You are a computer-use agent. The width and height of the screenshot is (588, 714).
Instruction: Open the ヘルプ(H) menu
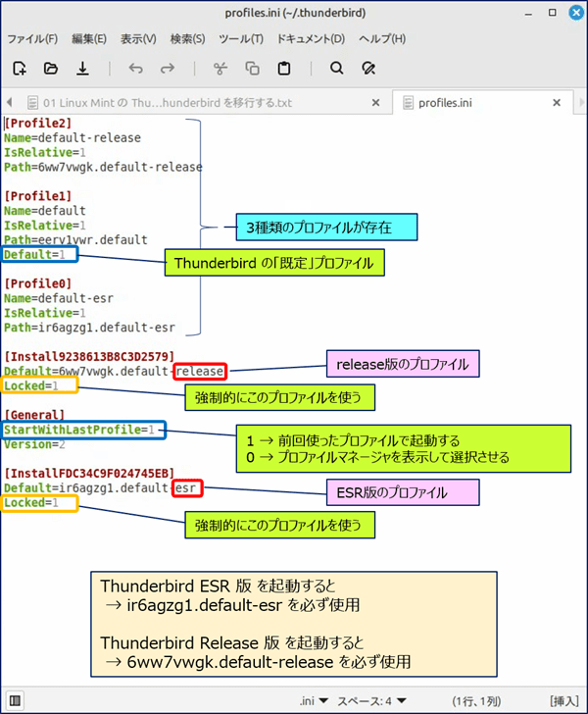(x=382, y=38)
